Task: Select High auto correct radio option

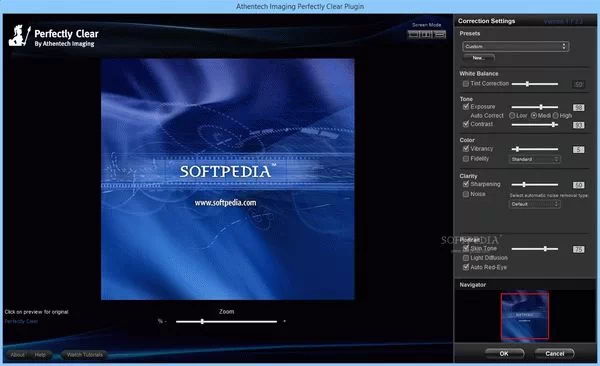Action: (556, 115)
